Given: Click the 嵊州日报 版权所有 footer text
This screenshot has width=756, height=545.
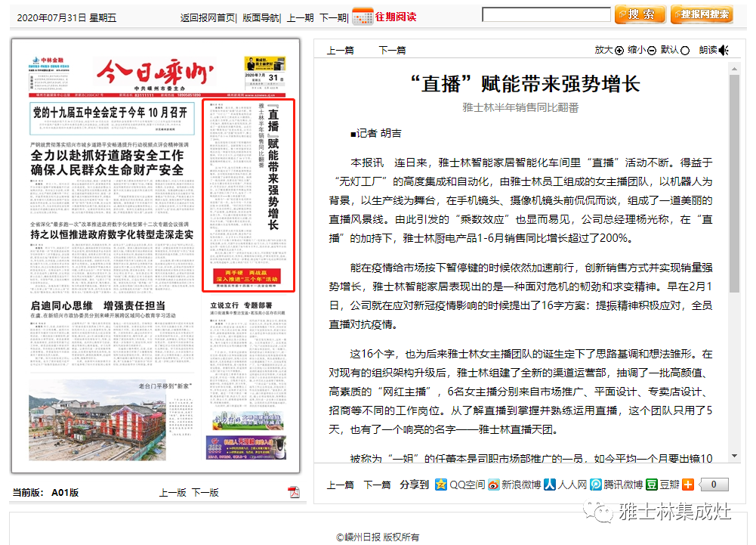Looking at the screenshot, I should tap(378, 537).
